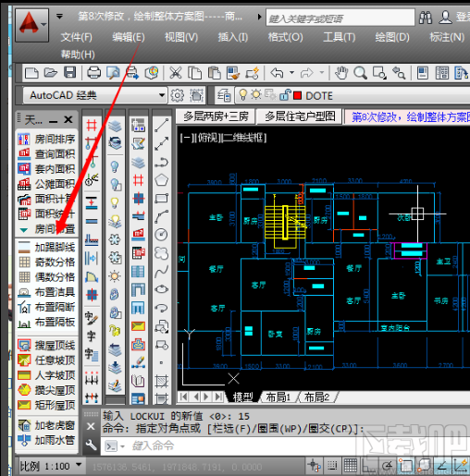Click the Open file folder icon
The image size is (470, 476).
coord(51,73)
